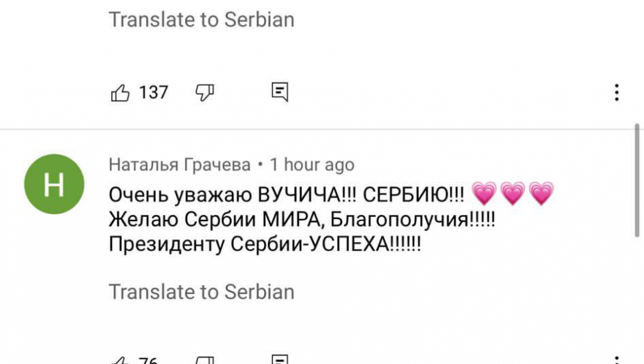Dislike the comment with 137 likes
The width and height of the screenshot is (644, 364).
click(204, 92)
